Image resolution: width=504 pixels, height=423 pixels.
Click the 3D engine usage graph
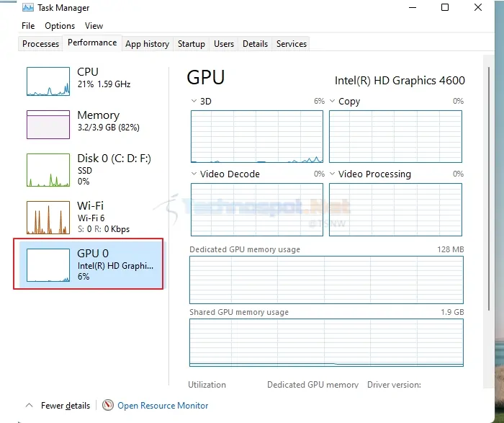tap(257, 137)
